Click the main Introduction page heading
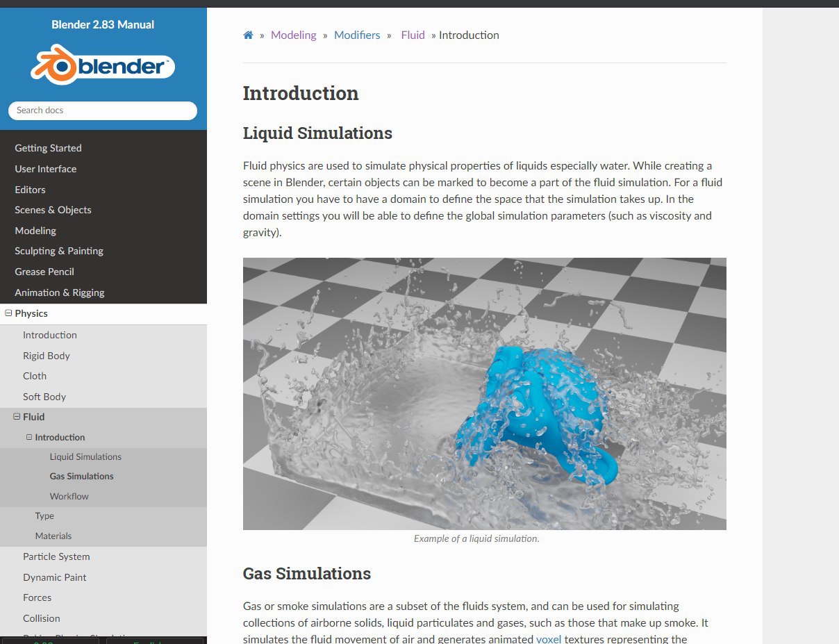This screenshot has height=644, width=839. coord(301,93)
